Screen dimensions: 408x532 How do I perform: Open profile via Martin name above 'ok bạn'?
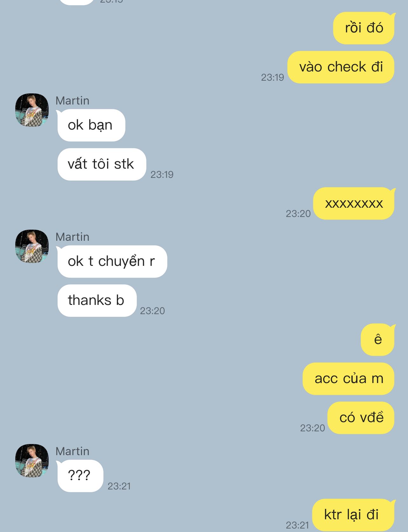click(x=72, y=101)
